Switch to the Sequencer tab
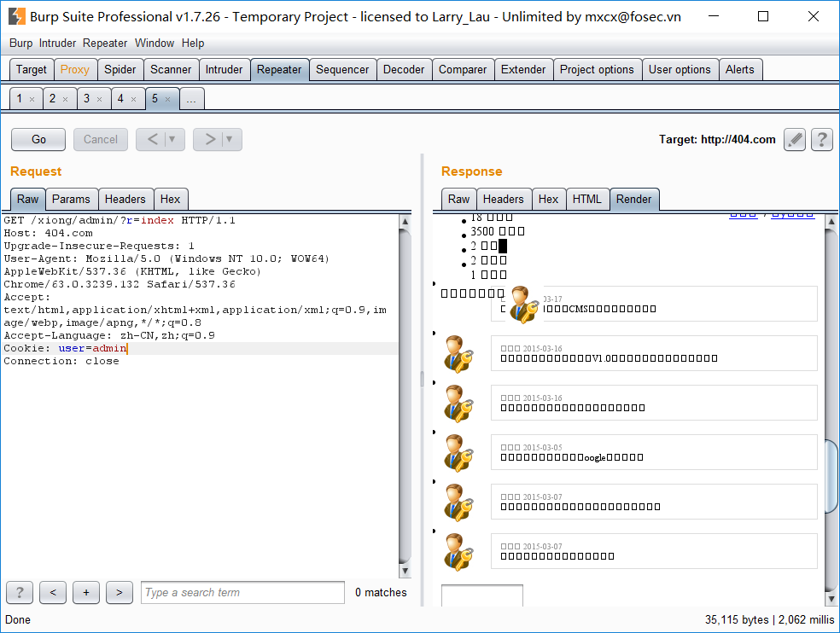This screenshot has width=840, height=633. 342,70
